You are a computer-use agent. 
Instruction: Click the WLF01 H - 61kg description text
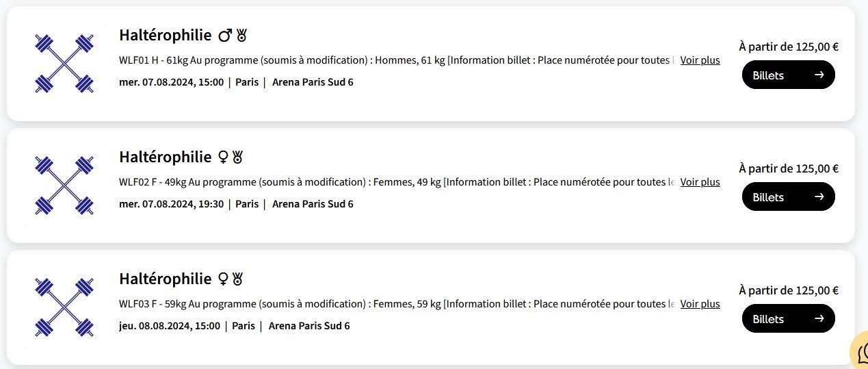(x=397, y=60)
